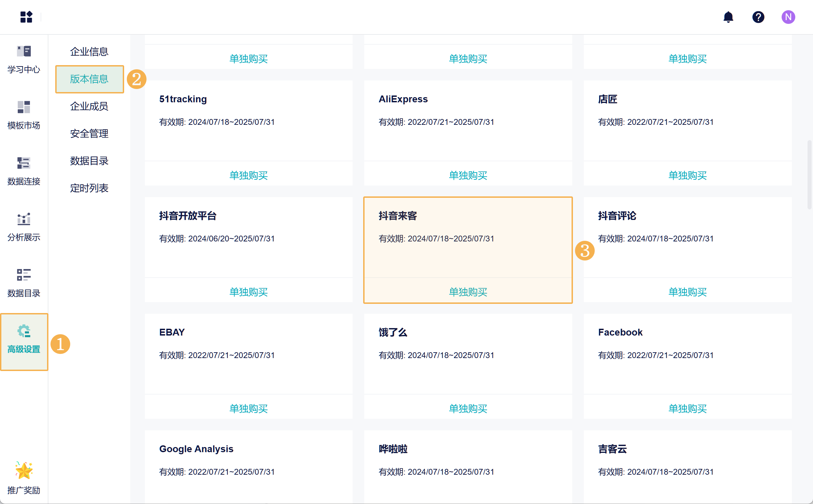This screenshot has width=813, height=504.
Task: Select 企业信息 menu item
Action: point(89,51)
